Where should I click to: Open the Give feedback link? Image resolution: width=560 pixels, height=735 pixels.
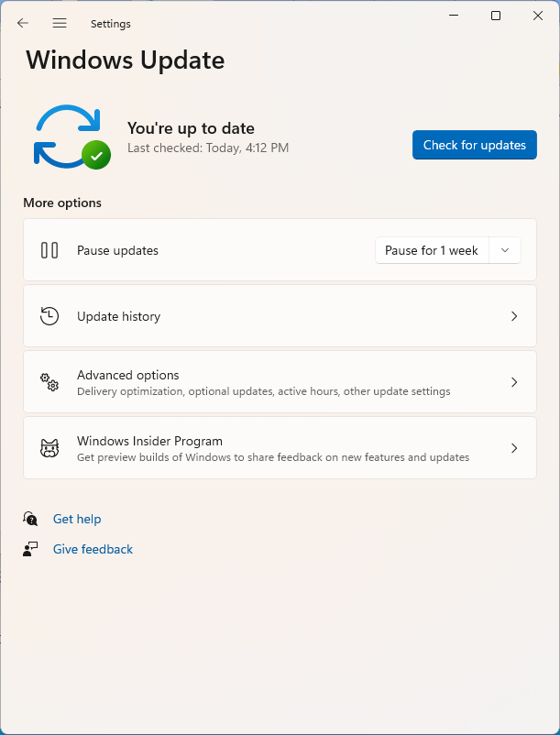click(93, 549)
